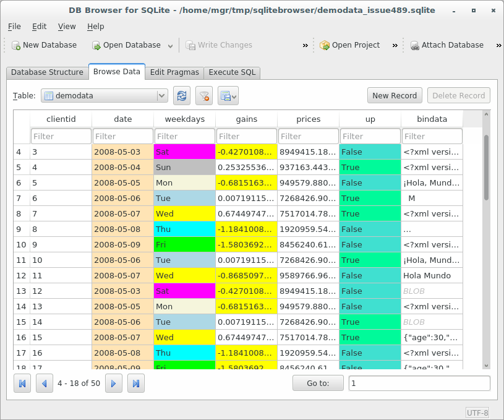The image size is (504, 420).
Task: Click the prices column header
Action: (x=308, y=119)
